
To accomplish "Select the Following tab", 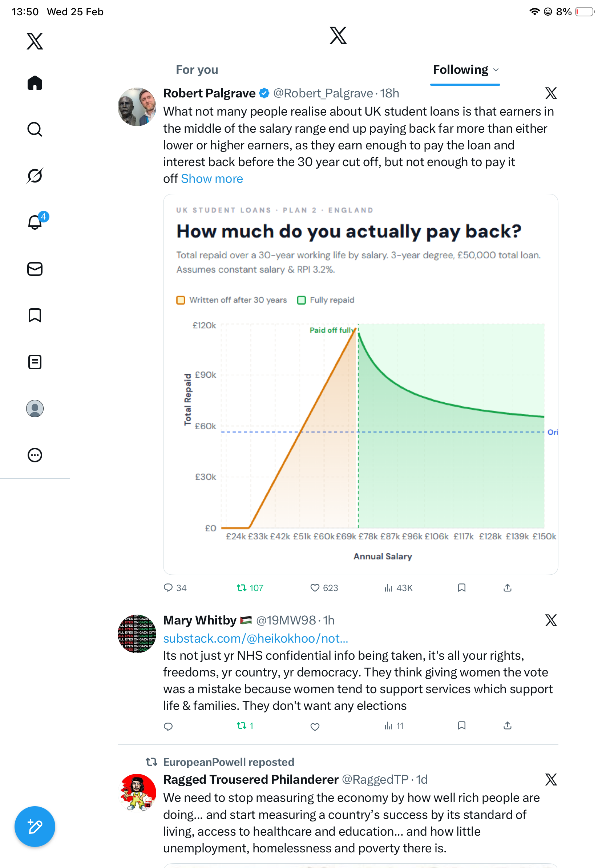I will point(460,70).
